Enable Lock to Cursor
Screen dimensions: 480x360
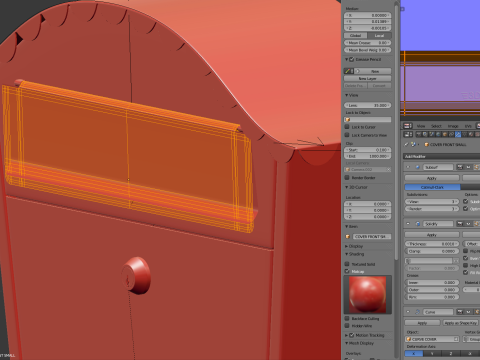coord(347,127)
